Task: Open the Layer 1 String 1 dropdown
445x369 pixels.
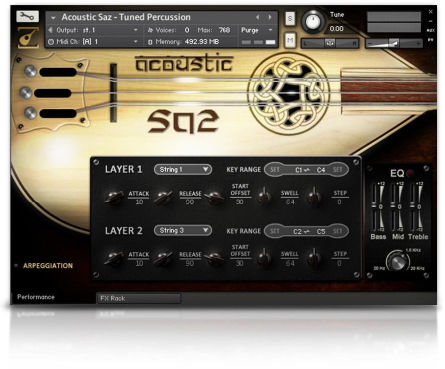Action: tap(183, 170)
